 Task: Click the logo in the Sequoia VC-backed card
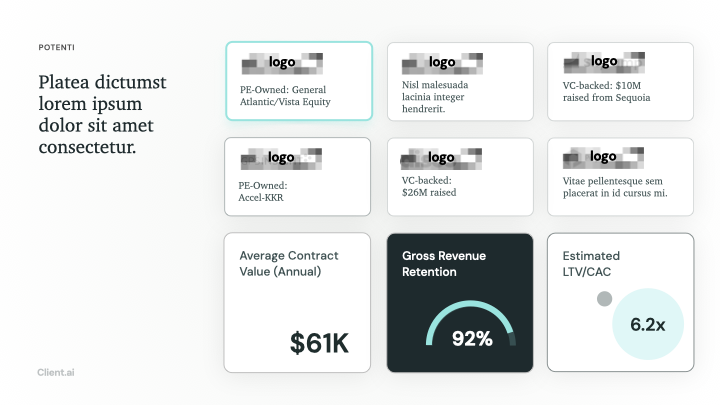pyautogui.click(x=604, y=62)
